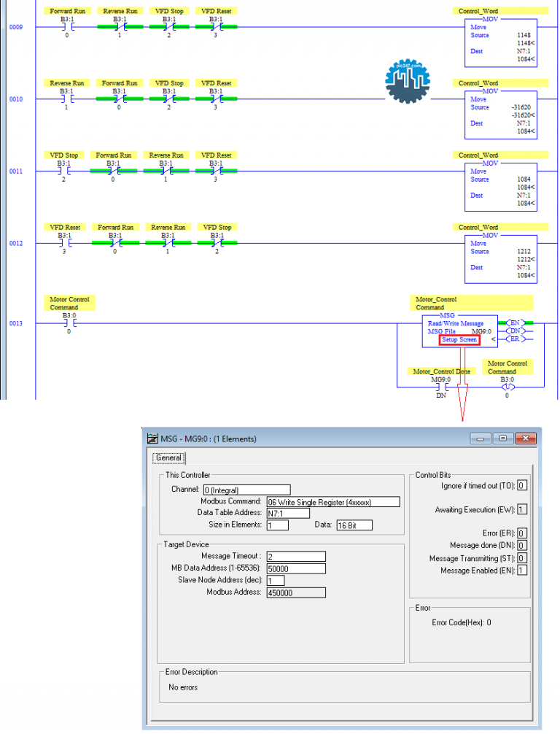This screenshot has width=560, height=734.
Task: Toggle the Message Transmitting (ST) bit
Action: point(522,558)
